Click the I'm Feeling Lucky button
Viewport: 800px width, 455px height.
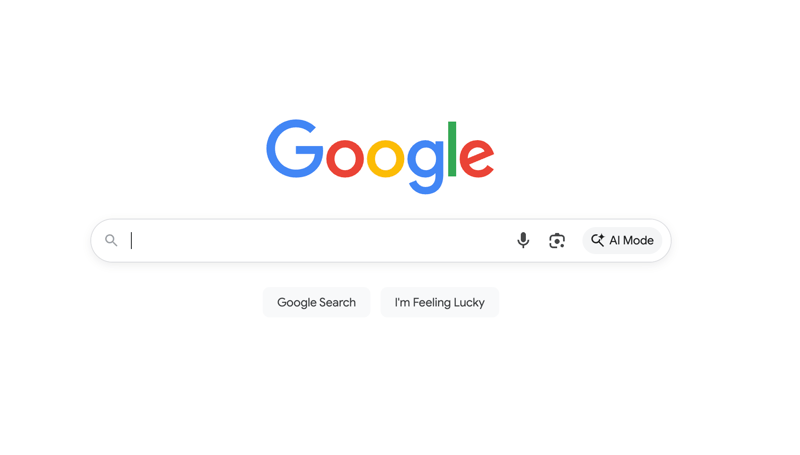(439, 302)
